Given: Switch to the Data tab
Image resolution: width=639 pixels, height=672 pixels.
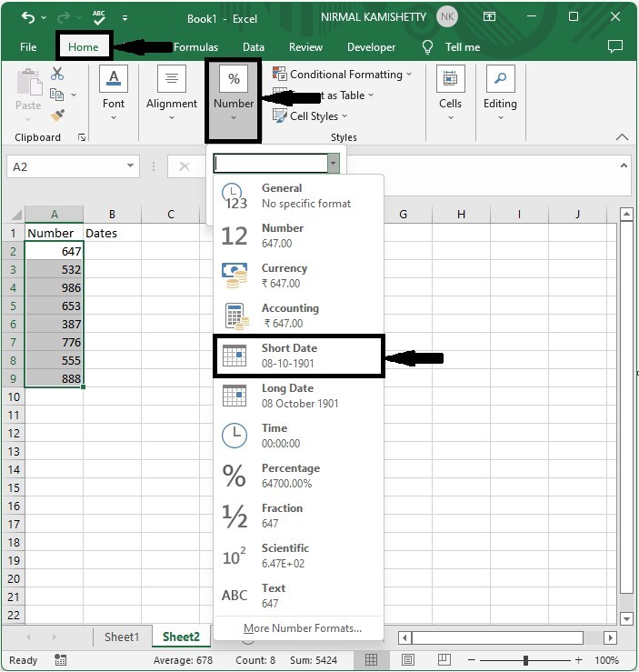Looking at the screenshot, I should pos(254,46).
